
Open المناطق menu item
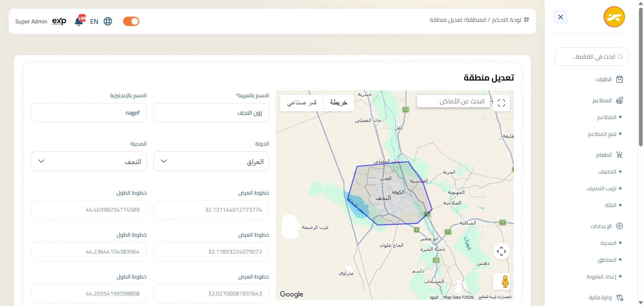tap(607, 260)
